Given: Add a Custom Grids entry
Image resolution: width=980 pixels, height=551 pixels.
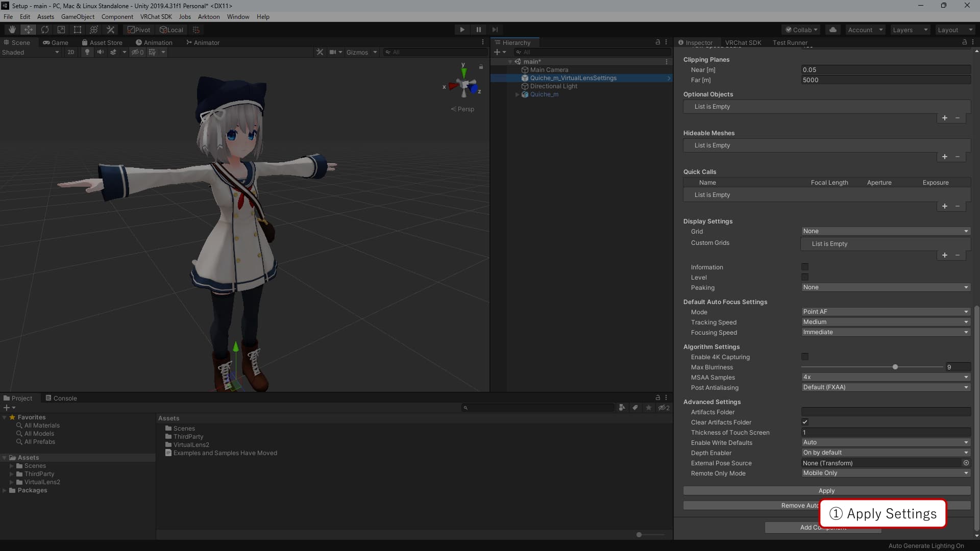Looking at the screenshot, I should [945, 255].
